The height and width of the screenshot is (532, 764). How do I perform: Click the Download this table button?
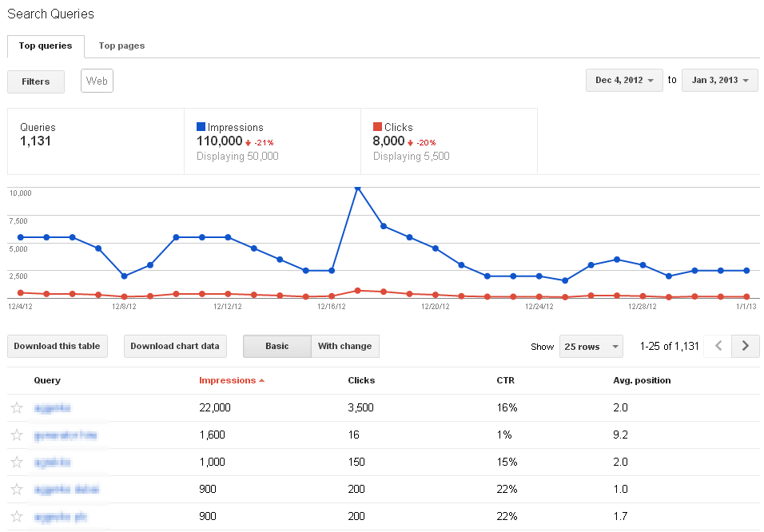click(57, 346)
